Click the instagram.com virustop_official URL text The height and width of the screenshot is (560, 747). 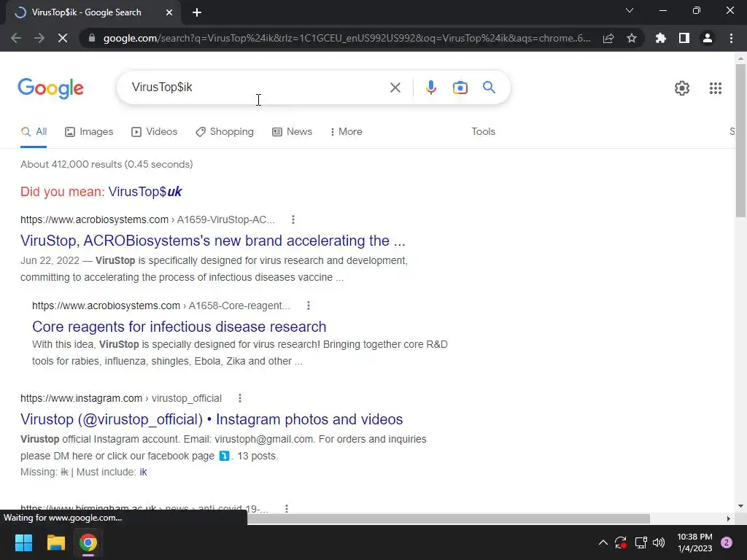pyautogui.click(x=121, y=398)
